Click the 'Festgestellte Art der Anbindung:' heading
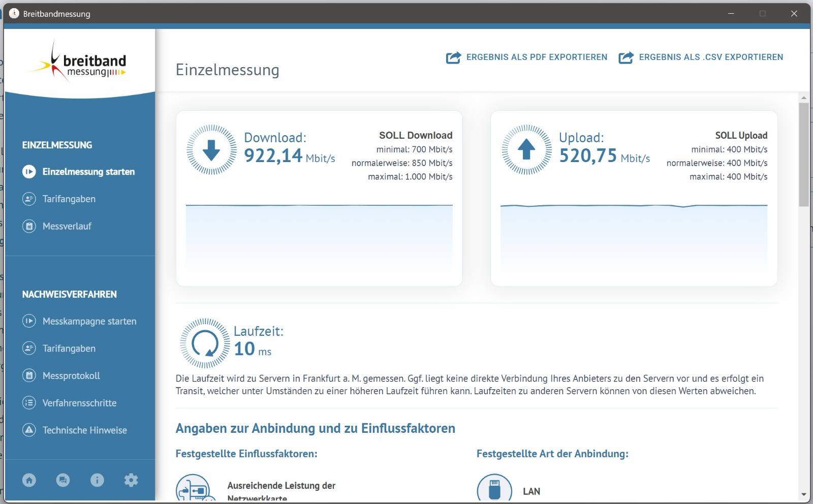The image size is (813, 504). (552, 454)
